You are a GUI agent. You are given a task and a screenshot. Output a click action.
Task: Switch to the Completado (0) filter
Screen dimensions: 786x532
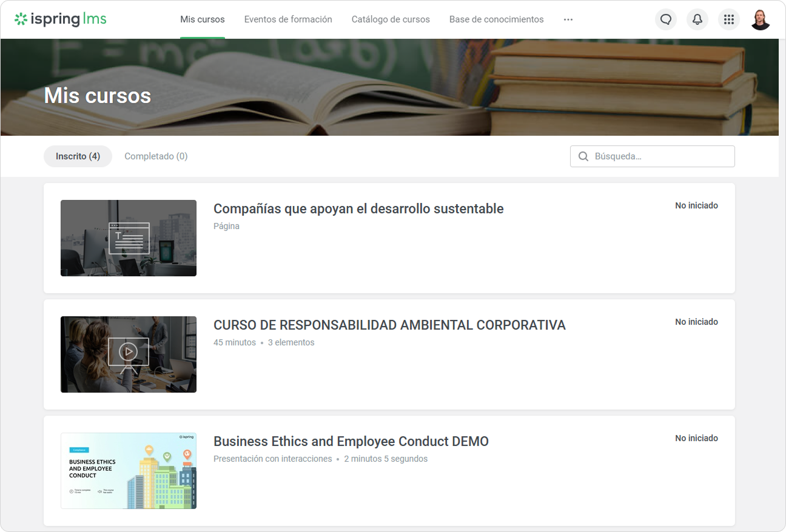[156, 156]
